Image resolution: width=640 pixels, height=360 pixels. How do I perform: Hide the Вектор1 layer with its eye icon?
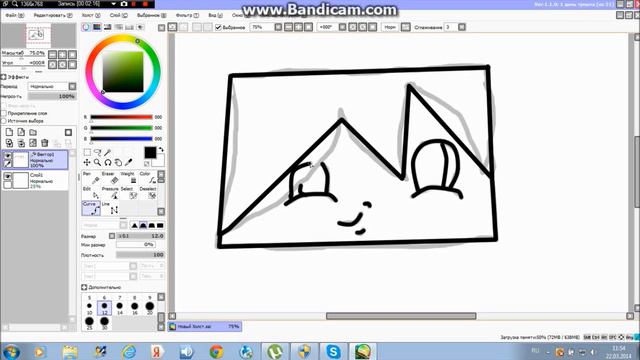7,156
